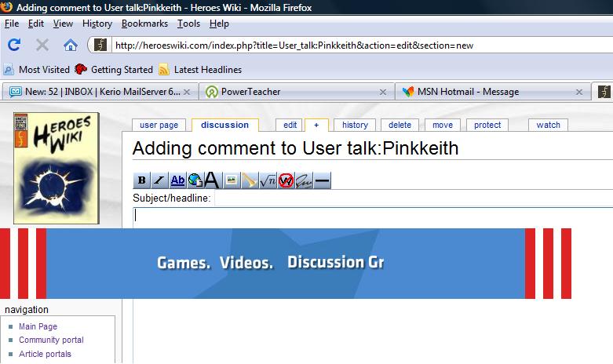The image size is (613, 364).
Task: Insert embedded image icon
Action: click(x=232, y=180)
